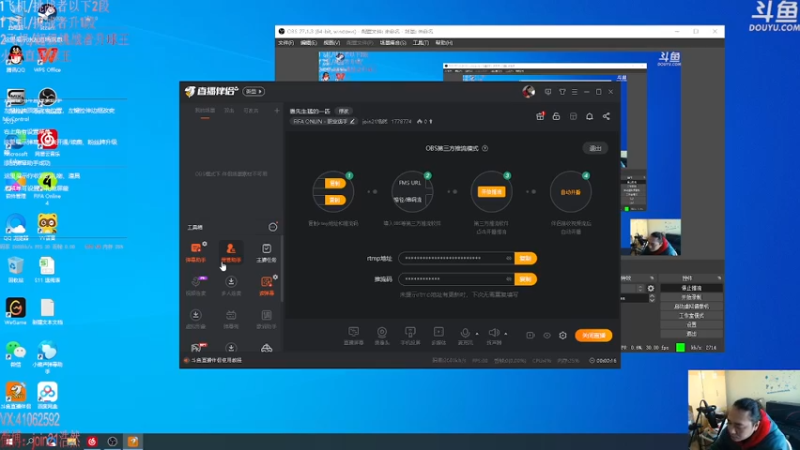Open FIFA Online 4 desktop shortcut
The image size is (800, 450).
(47, 188)
